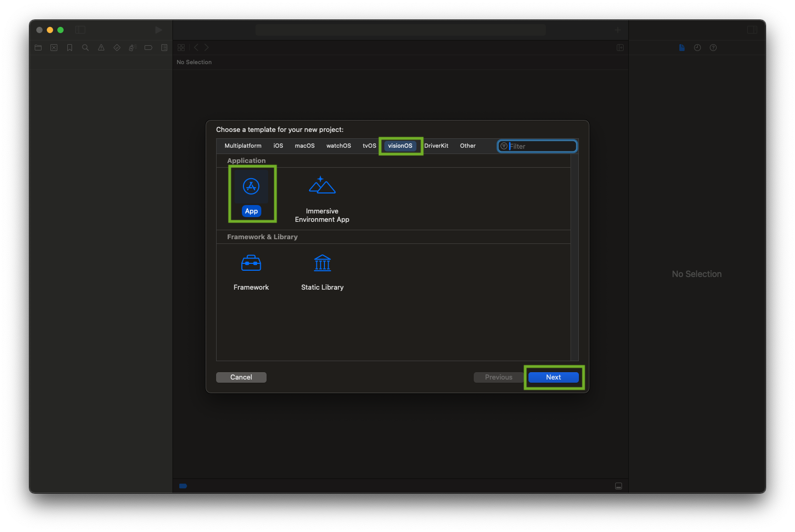Show the Report navigator icon
The width and height of the screenshot is (795, 532).
coord(164,48)
